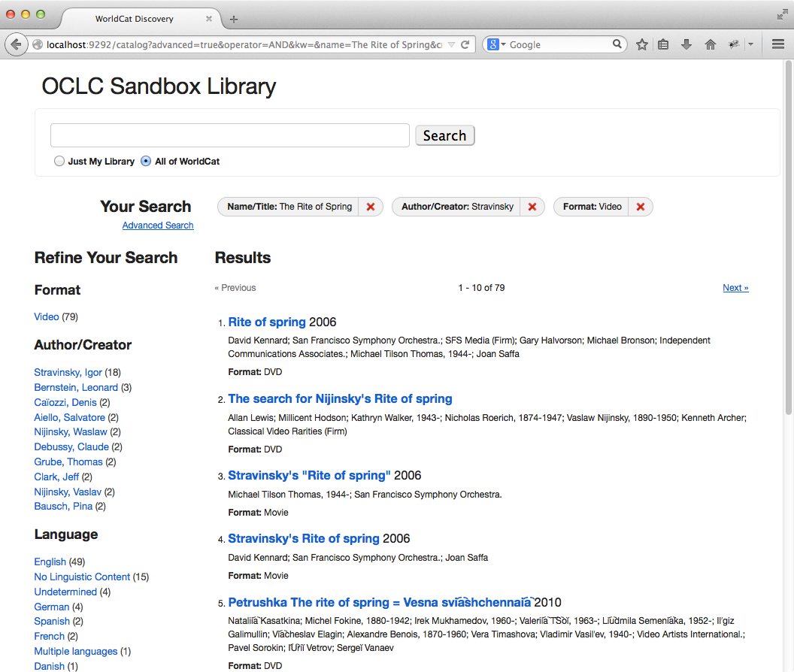Viewport: 794px width, 672px height.
Task: Open the dropdown arrow beside the Firebug icon
Action: (750, 44)
